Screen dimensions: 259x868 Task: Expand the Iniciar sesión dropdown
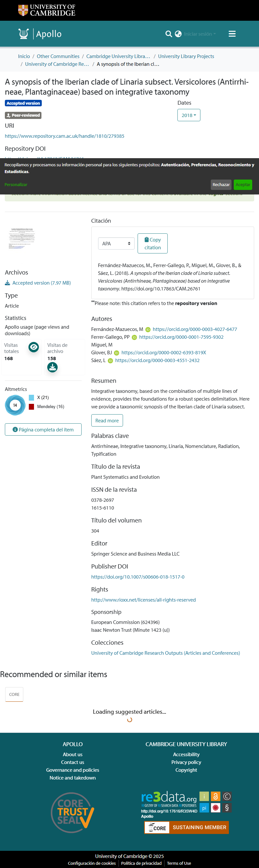(x=200, y=34)
